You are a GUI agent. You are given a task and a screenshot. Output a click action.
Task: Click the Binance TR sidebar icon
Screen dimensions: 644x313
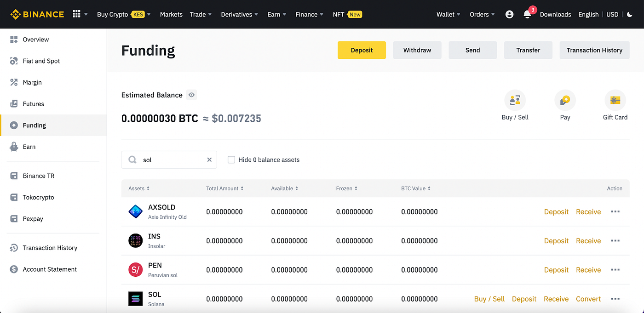coord(14,176)
